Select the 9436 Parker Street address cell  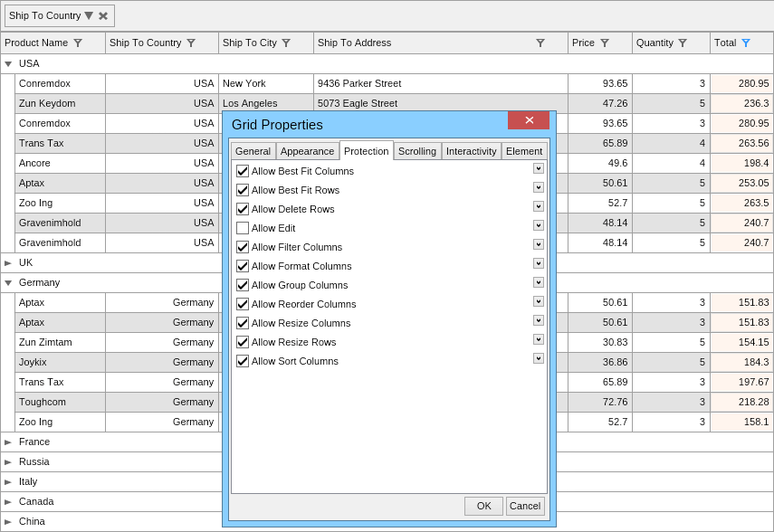(x=440, y=83)
